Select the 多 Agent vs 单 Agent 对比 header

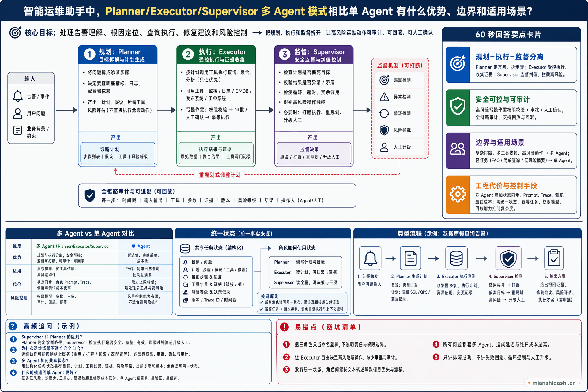tap(89, 233)
